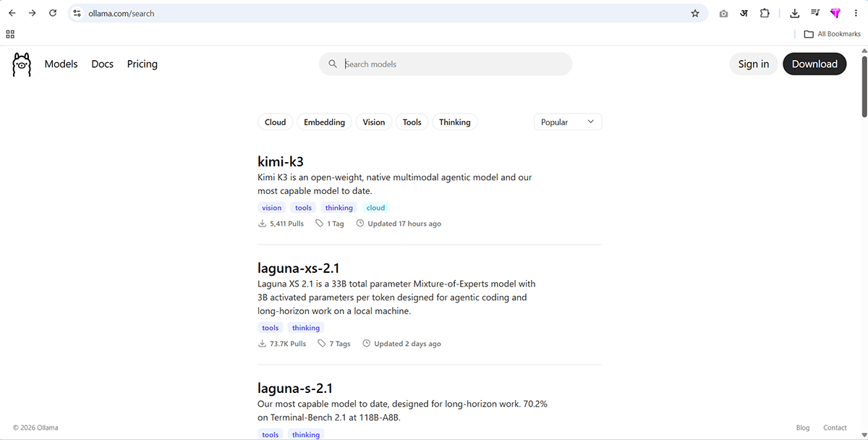Reload the page
Viewport: 868px width, 440px height.
(x=52, y=13)
